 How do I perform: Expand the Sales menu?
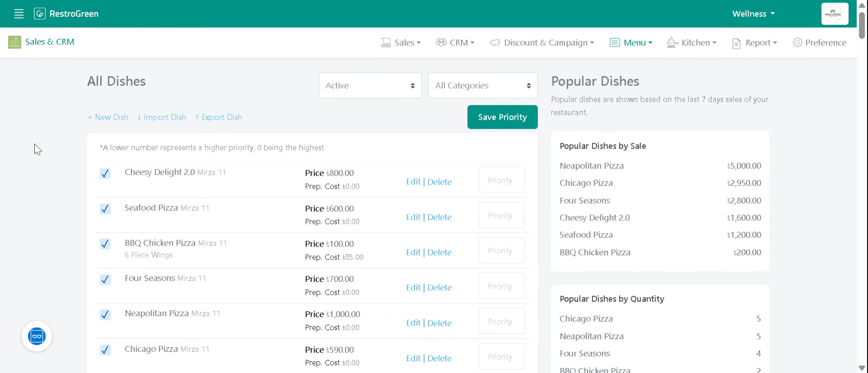tap(401, 42)
